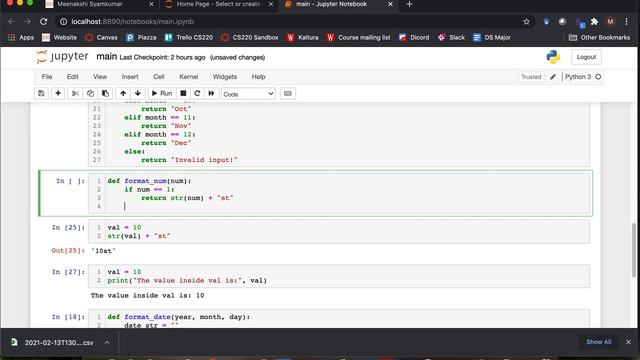Open the cell type Code dropdown
Screen dimensions: 640x360
click(x=248, y=94)
